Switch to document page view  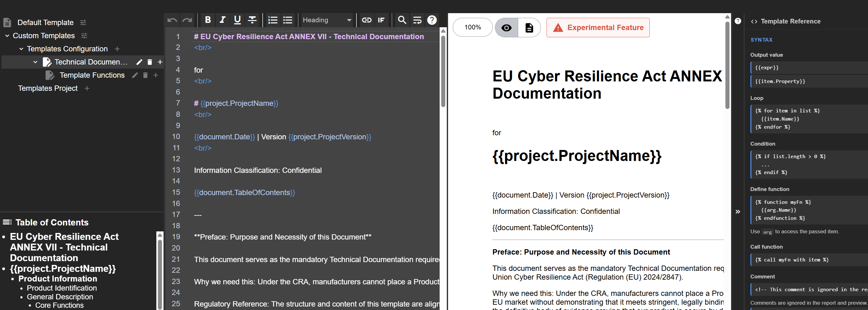(x=529, y=28)
